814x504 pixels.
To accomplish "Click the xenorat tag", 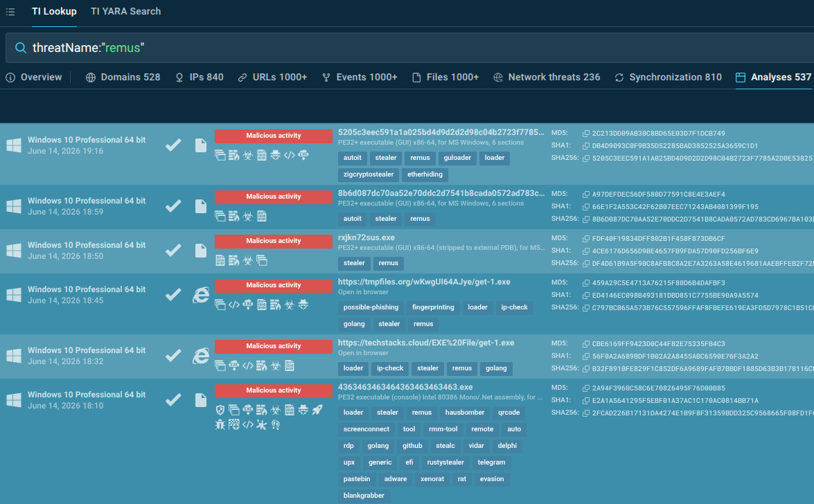I will 432,479.
